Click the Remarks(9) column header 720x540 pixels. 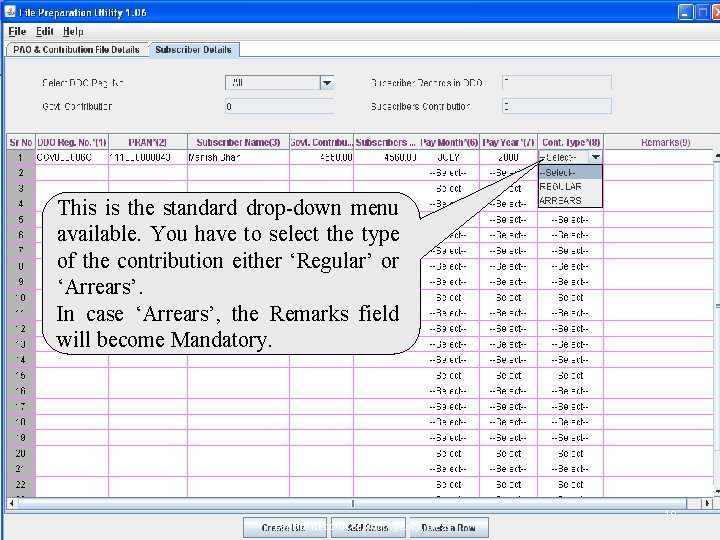665,142
